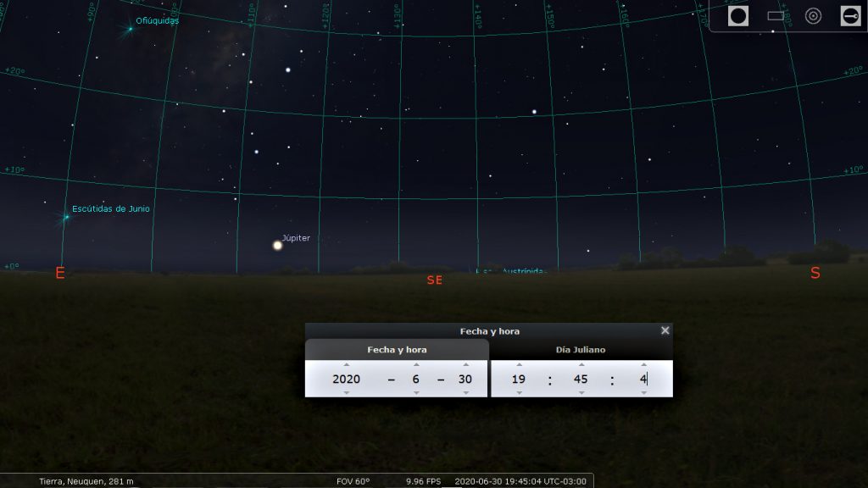Click the S cardinal point marker
The image size is (868, 488).
point(815,273)
